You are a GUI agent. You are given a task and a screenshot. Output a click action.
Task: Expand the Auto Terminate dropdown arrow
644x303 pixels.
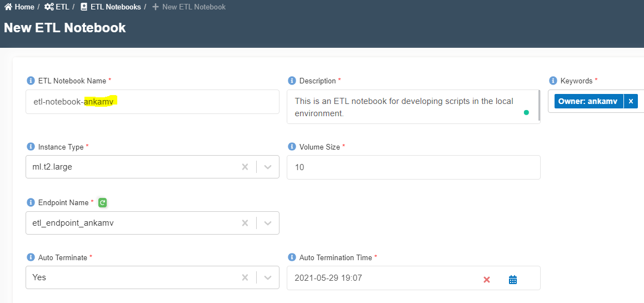click(268, 277)
